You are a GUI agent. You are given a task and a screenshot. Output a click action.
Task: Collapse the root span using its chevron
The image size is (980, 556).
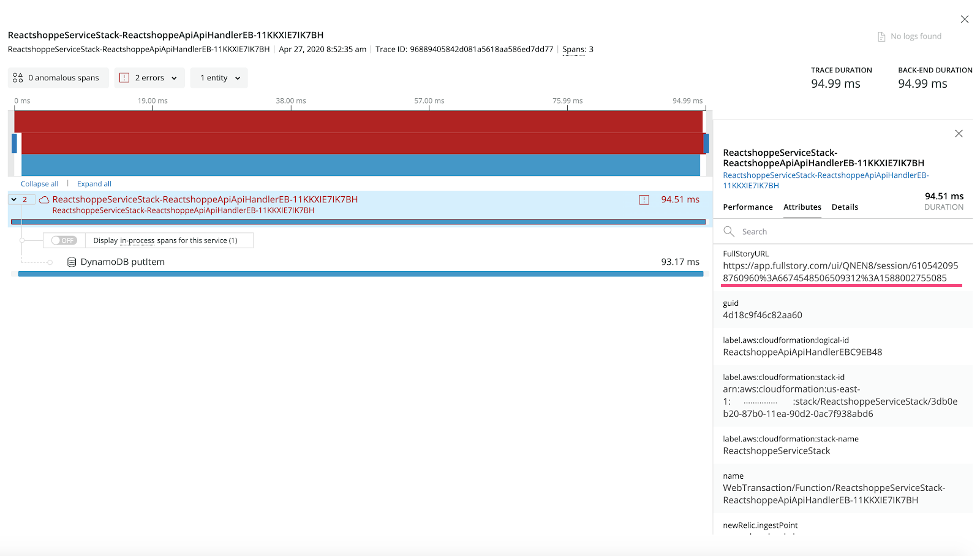tap(14, 200)
